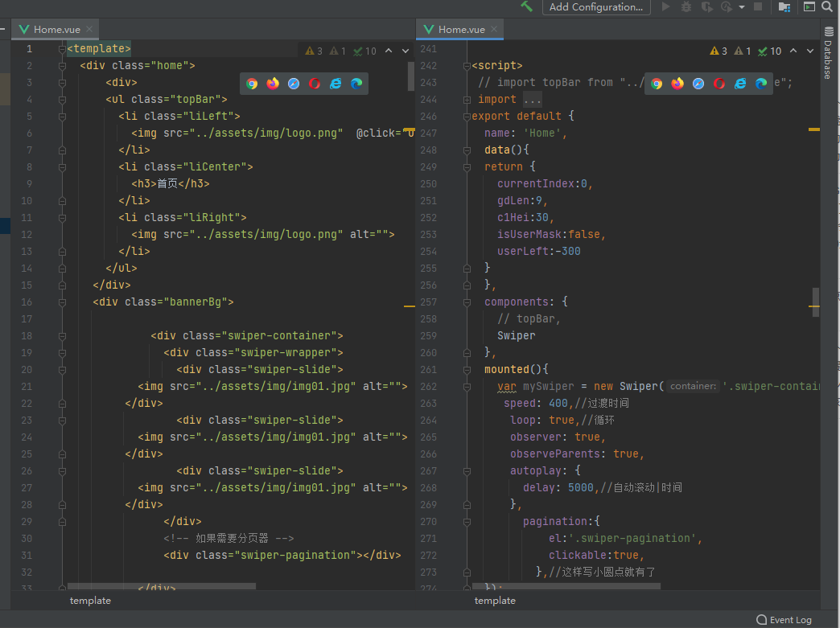Expand the folded import block at line 244
Viewport: 840px width, 628px height.
pyautogui.click(x=467, y=100)
